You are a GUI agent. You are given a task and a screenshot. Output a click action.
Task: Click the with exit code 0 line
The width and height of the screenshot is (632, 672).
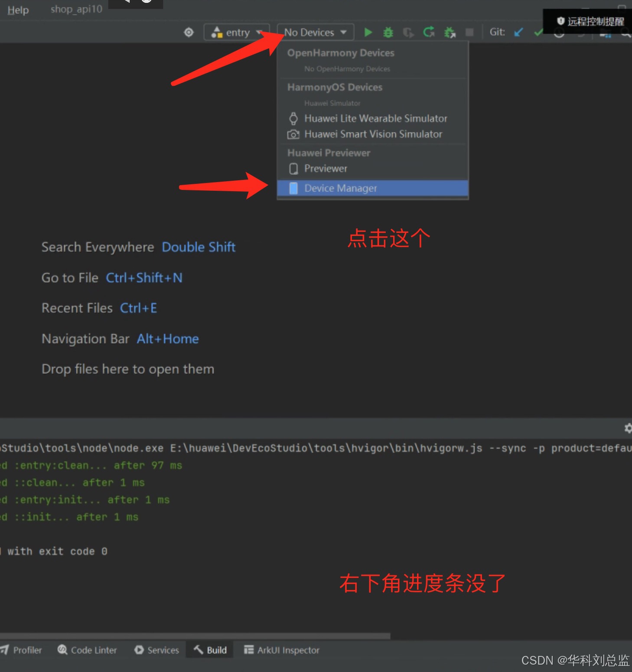pos(54,551)
